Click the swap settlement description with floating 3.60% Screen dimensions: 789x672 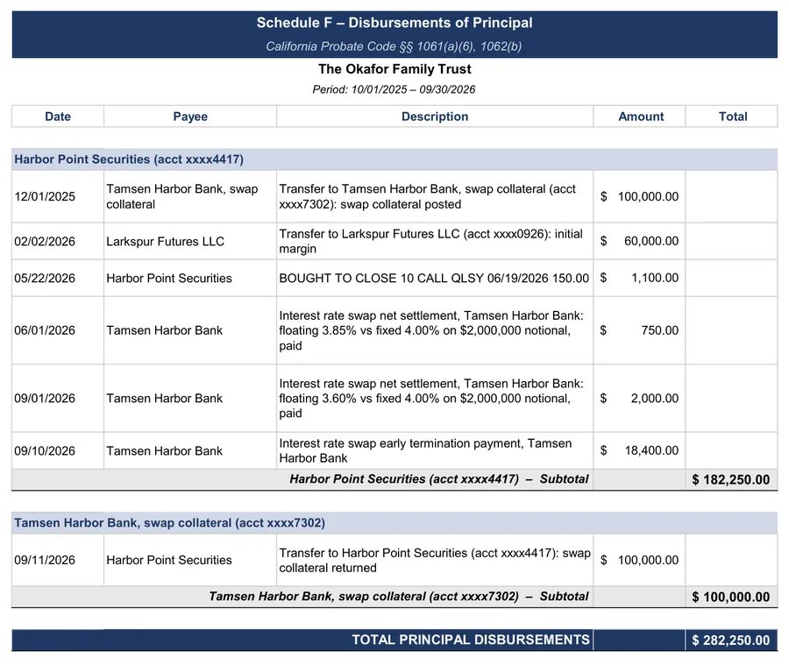pos(431,399)
